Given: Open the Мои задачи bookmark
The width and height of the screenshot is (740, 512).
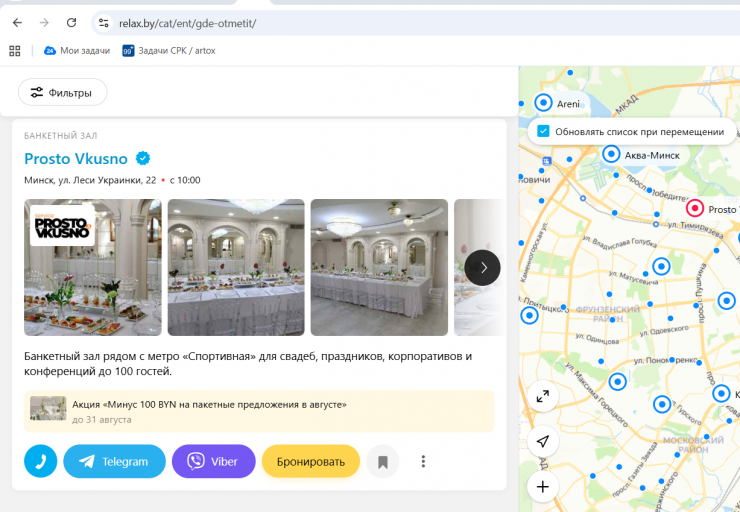Looking at the screenshot, I should click(77, 50).
